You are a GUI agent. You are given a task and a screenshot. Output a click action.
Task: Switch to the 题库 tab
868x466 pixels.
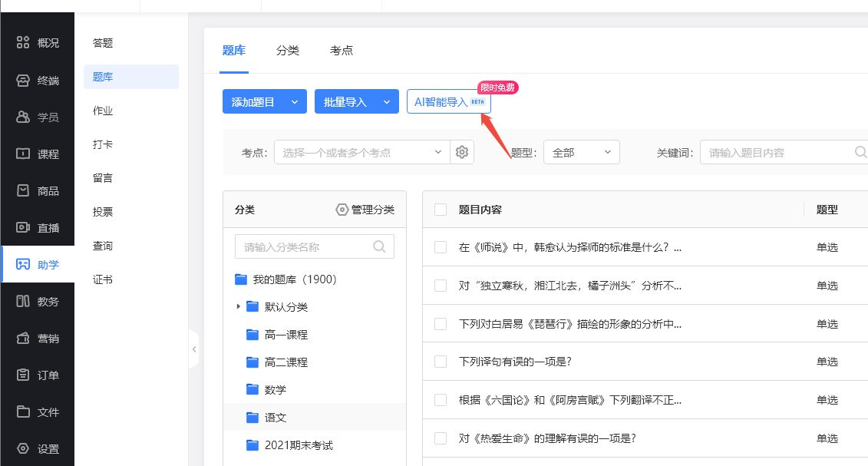(x=233, y=51)
